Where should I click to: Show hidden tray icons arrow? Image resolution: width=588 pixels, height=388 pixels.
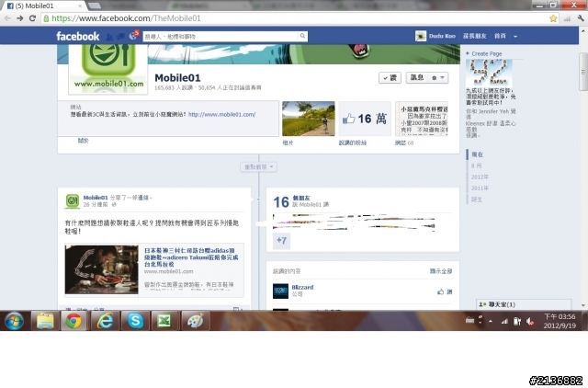491,321
